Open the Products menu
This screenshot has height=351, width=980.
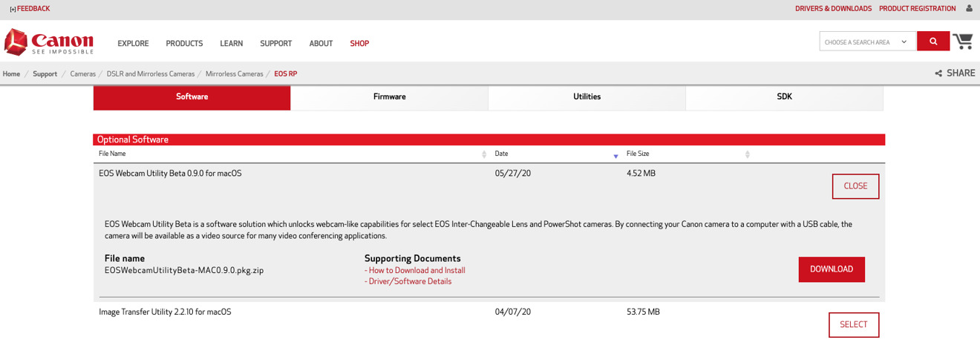click(184, 44)
